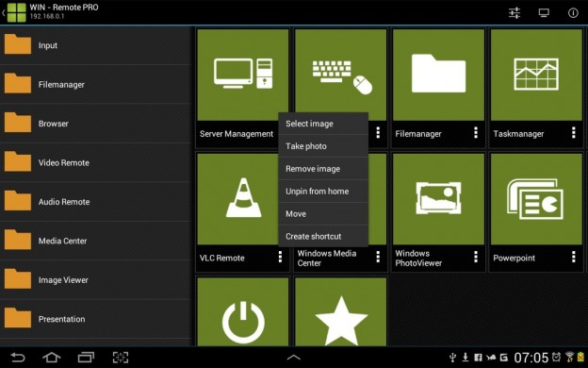This screenshot has height=368, width=588.
Task: Tap the USB connection status icon
Action: coord(452,358)
